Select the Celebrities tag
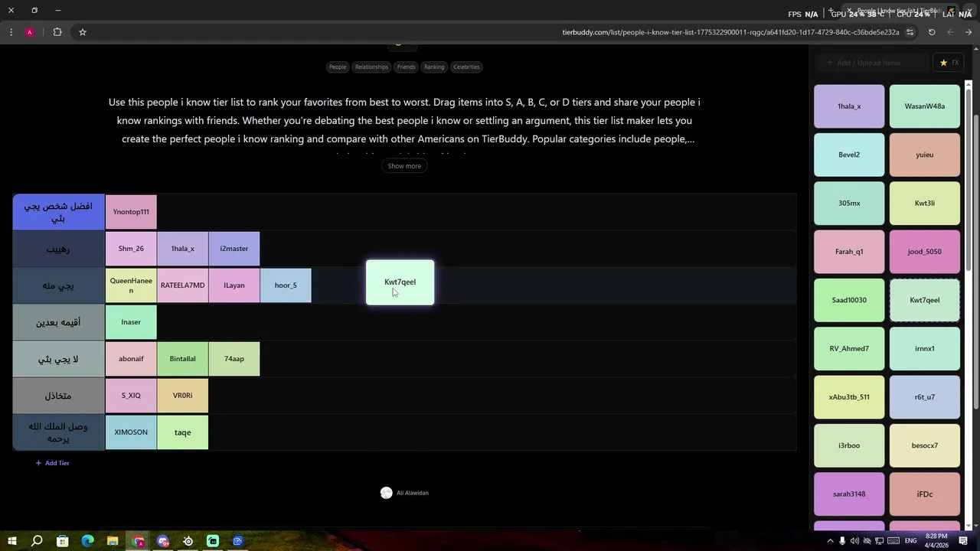Image resolution: width=980 pixels, height=551 pixels. coord(466,67)
